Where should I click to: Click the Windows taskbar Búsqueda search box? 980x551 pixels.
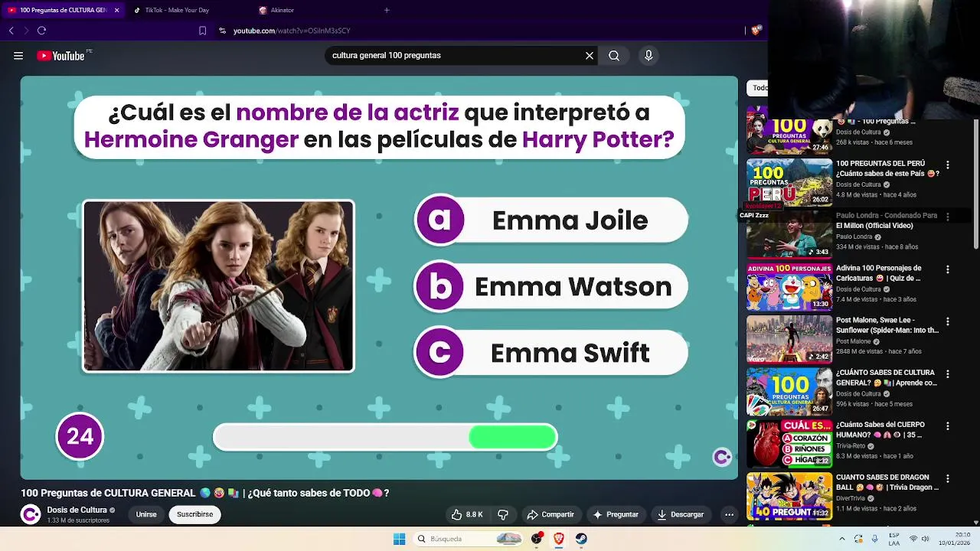coord(468,539)
